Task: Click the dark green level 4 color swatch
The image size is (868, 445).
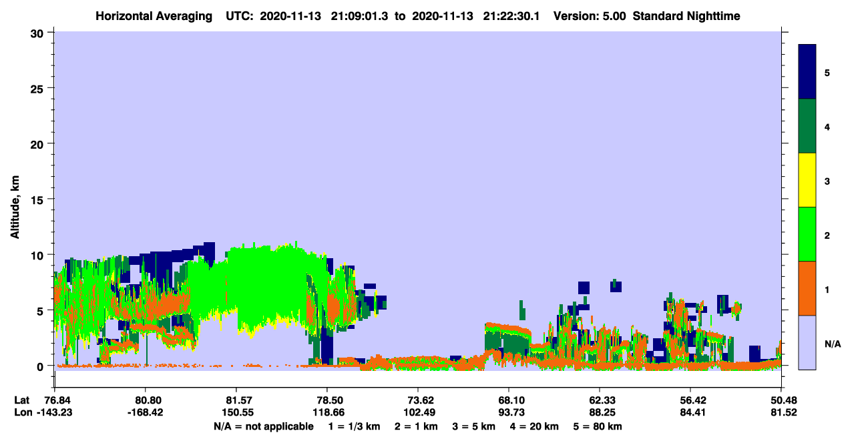Action: [807, 126]
